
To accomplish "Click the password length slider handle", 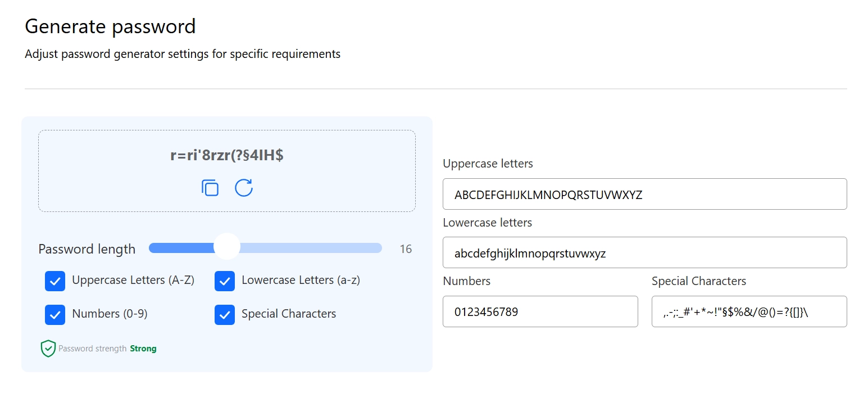I will (227, 247).
